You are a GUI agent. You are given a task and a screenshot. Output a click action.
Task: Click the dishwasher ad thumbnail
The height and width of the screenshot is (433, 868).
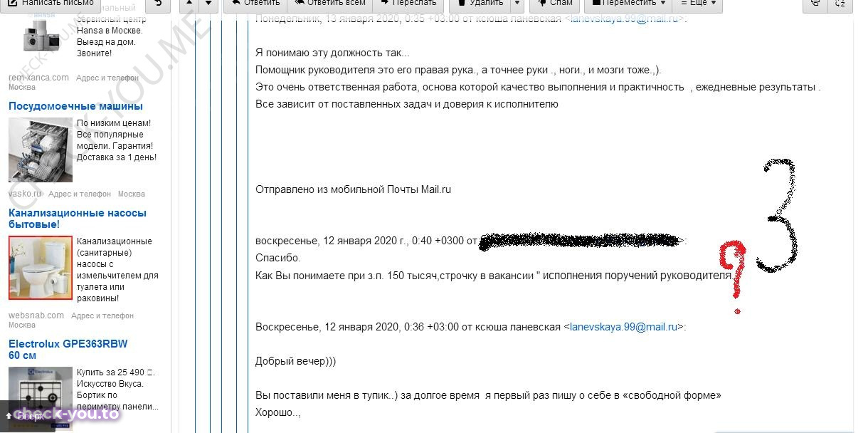coord(41,150)
